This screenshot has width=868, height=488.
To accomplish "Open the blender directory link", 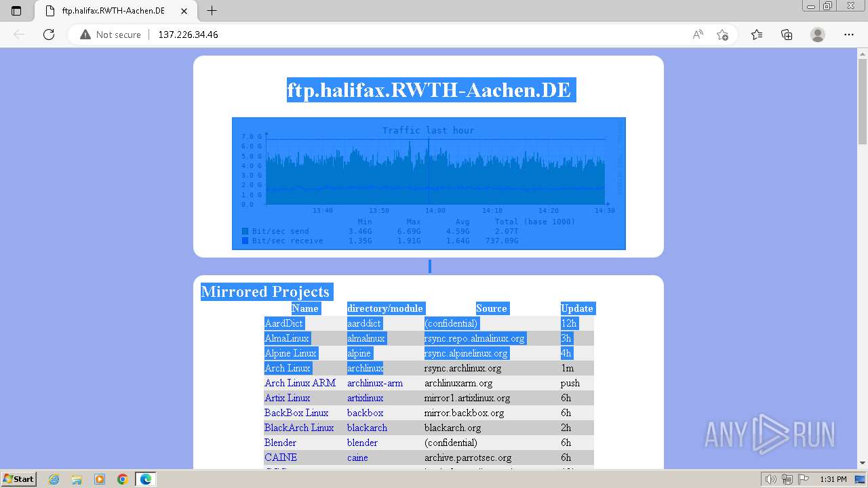I will point(363,443).
